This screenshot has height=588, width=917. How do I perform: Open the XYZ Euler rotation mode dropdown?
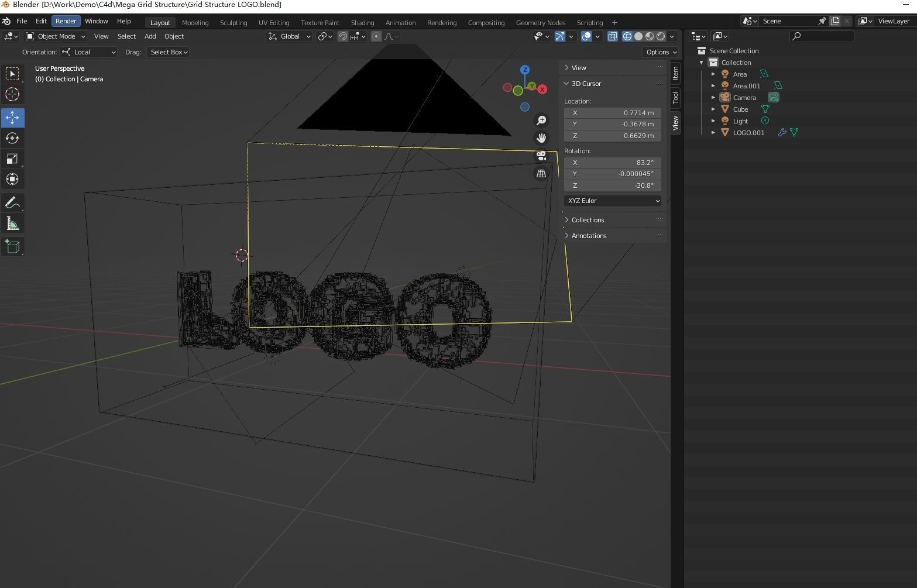[x=613, y=201]
